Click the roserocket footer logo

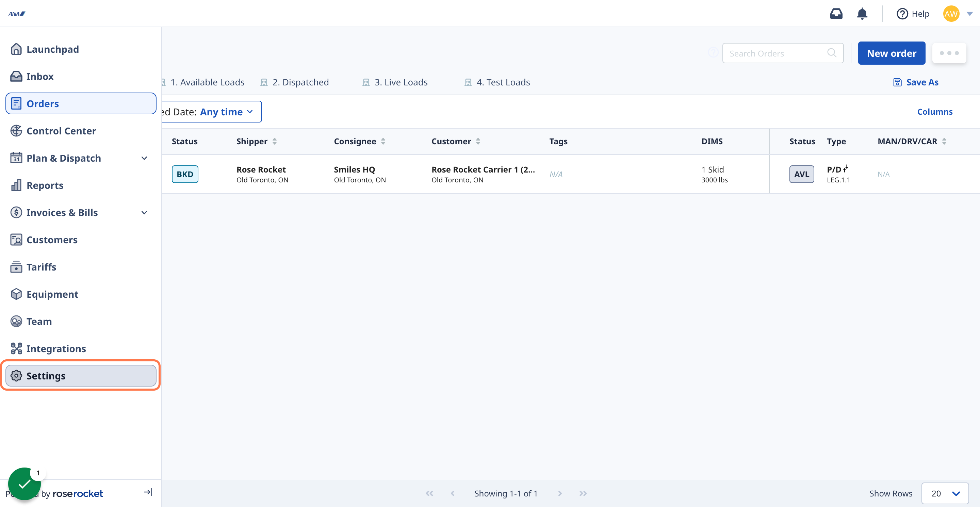(78, 493)
